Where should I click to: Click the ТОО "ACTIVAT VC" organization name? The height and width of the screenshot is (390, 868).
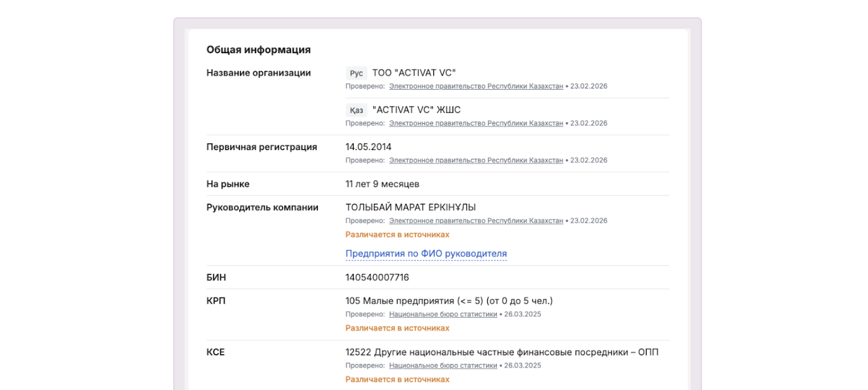pos(413,73)
